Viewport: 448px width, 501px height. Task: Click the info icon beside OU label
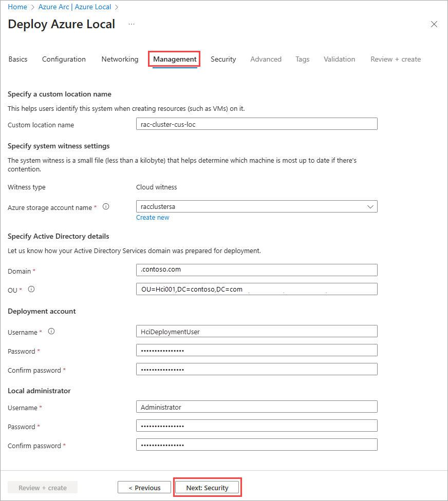pyautogui.click(x=31, y=290)
